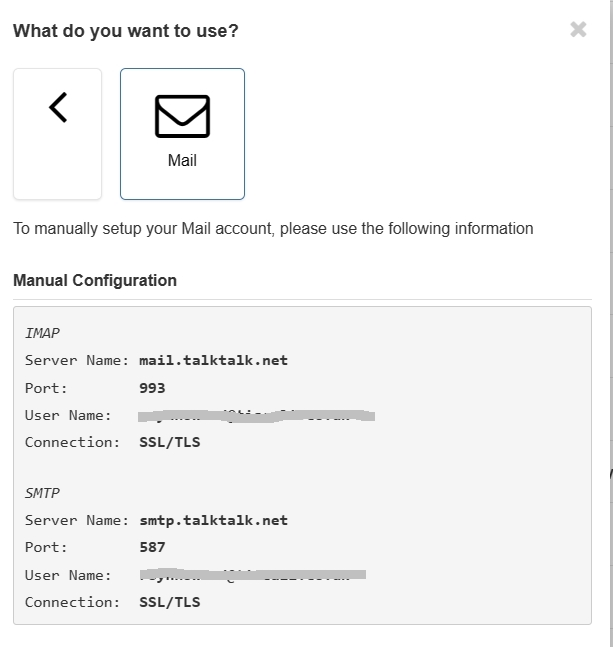Click the IMAP 'Port:' label
This screenshot has height=647, width=613.
[x=46, y=388]
